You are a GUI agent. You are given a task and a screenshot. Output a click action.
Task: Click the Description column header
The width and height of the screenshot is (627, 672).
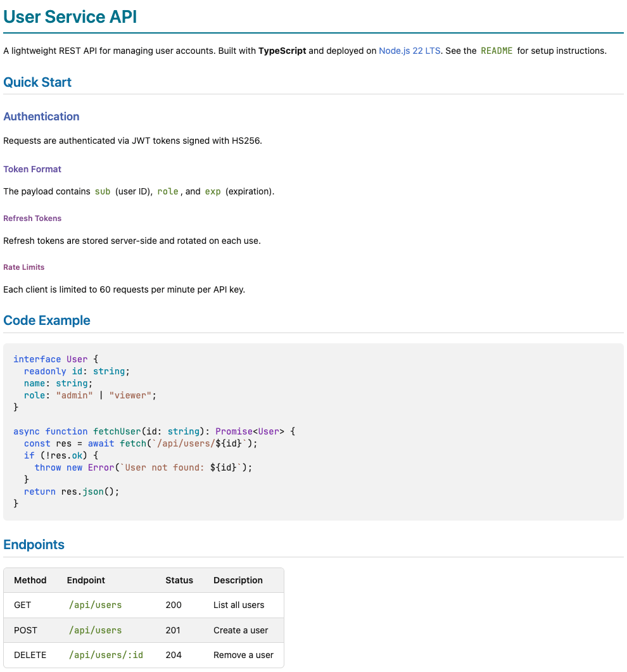coord(238,580)
